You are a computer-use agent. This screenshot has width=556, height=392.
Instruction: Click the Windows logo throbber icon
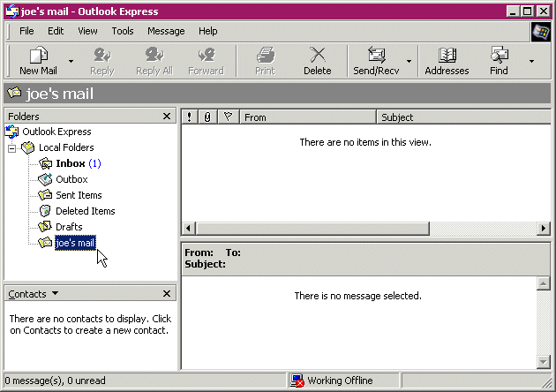point(541,32)
